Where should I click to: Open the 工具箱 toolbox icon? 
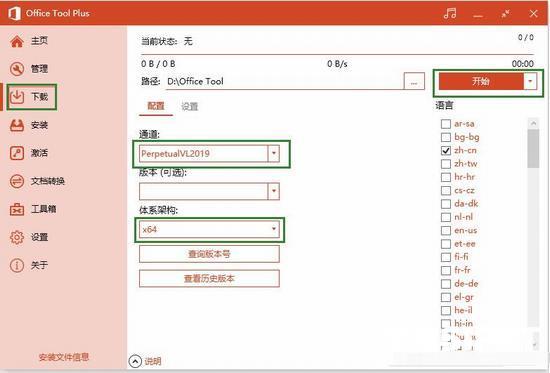point(16,209)
